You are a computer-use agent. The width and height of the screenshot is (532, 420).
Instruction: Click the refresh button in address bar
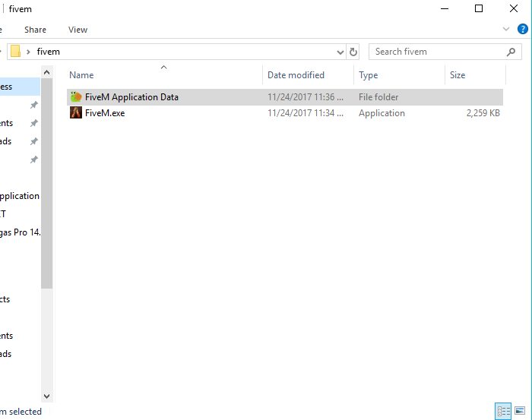[x=353, y=52]
